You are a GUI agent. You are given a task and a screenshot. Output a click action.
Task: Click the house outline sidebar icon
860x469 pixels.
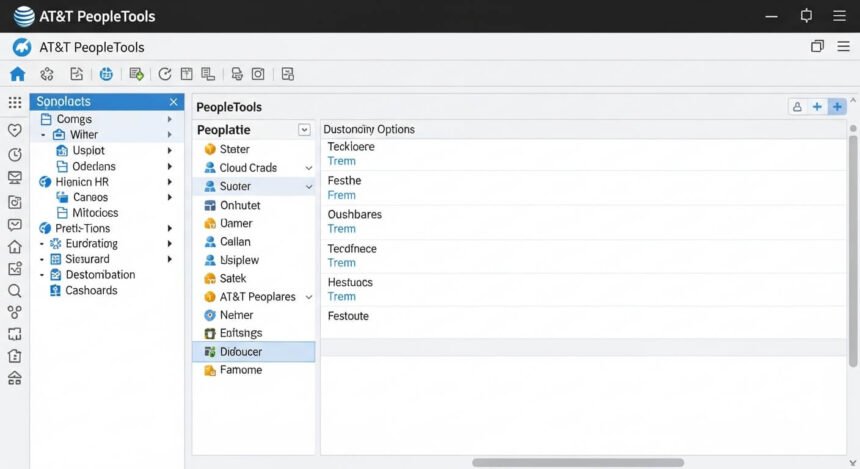pos(15,247)
